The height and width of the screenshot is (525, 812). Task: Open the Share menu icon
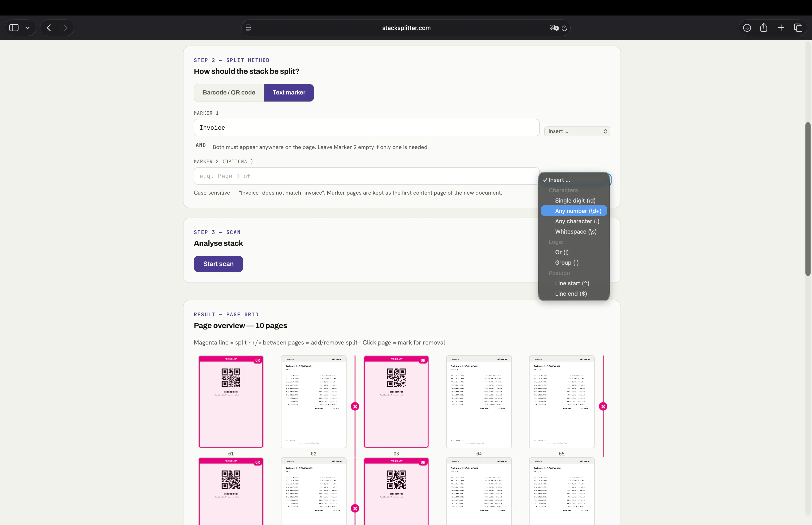click(x=764, y=28)
